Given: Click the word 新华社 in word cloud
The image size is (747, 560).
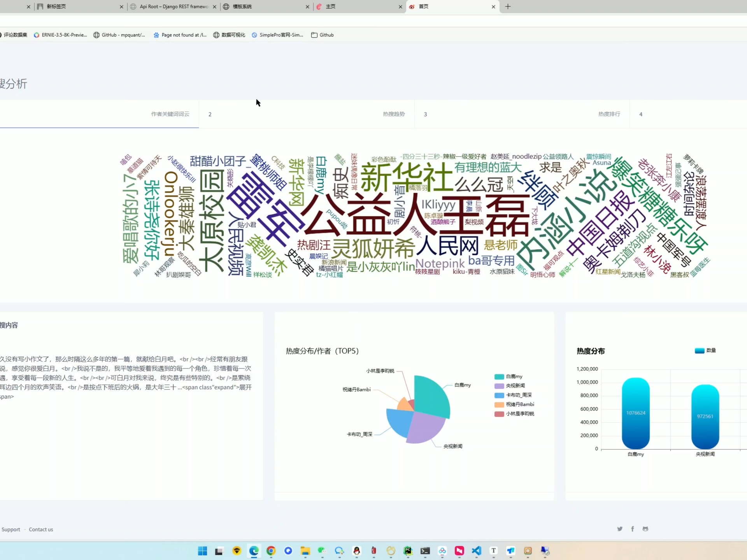Looking at the screenshot, I should tap(407, 178).
